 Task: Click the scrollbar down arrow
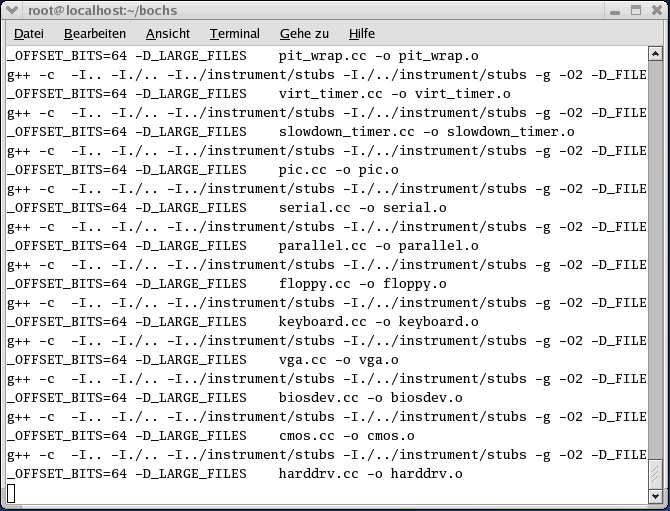pos(655,496)
